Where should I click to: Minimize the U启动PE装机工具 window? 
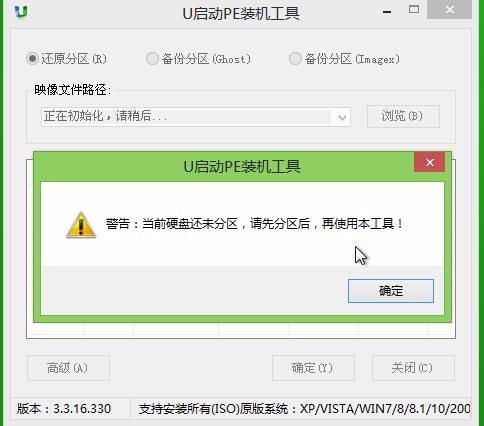(x=387, y=12)
